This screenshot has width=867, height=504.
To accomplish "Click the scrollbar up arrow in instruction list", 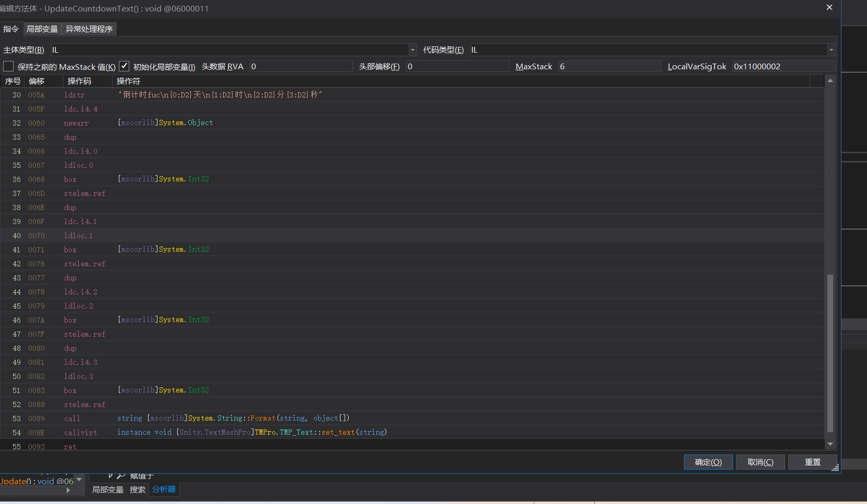I will point(830,81).
